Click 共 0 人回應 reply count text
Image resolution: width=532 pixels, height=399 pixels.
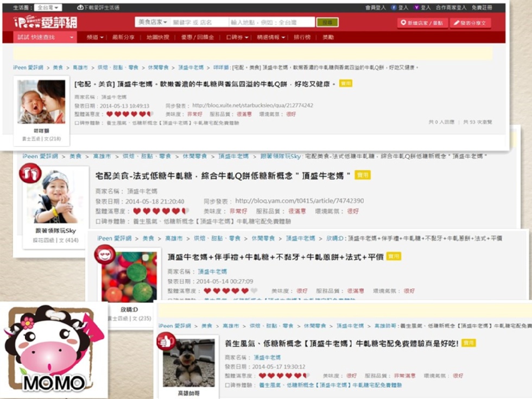click(441, 122)
